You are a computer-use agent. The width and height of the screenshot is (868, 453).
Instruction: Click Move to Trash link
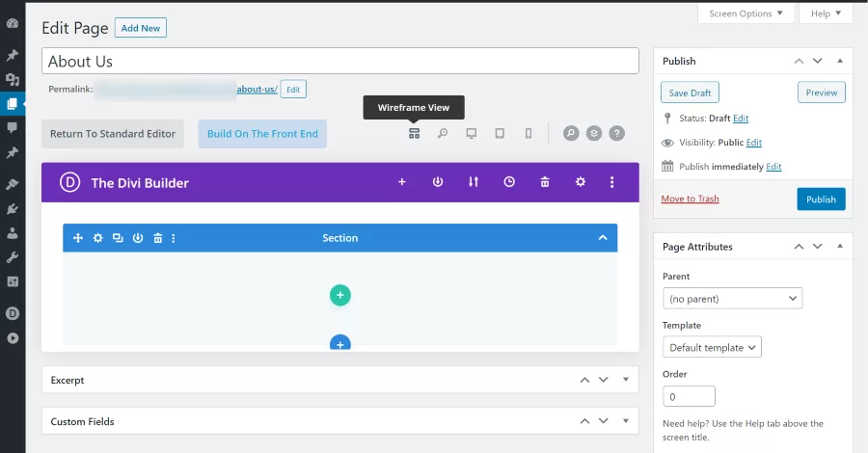coord(690,199)
